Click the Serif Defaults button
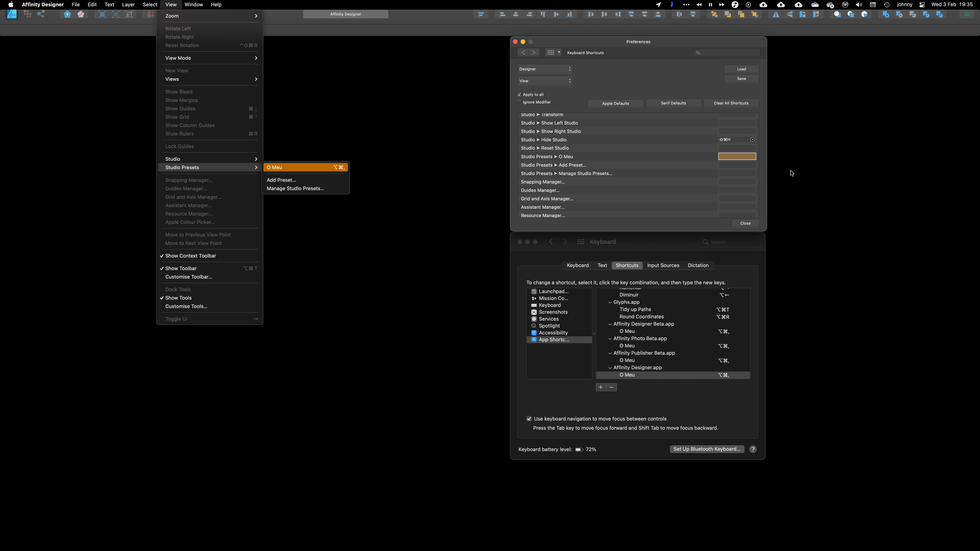The image size is (980, 551). 673,103
